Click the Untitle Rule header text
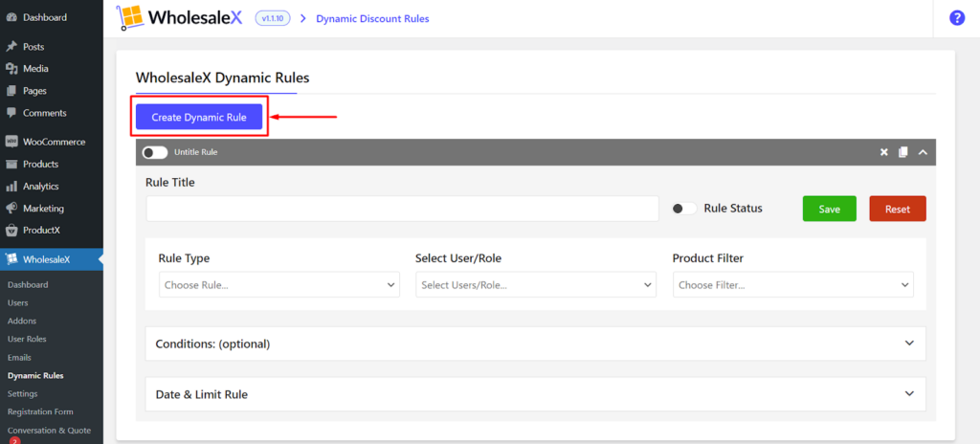The width and height of the screenshot is (980, 444). coord(195,152)
